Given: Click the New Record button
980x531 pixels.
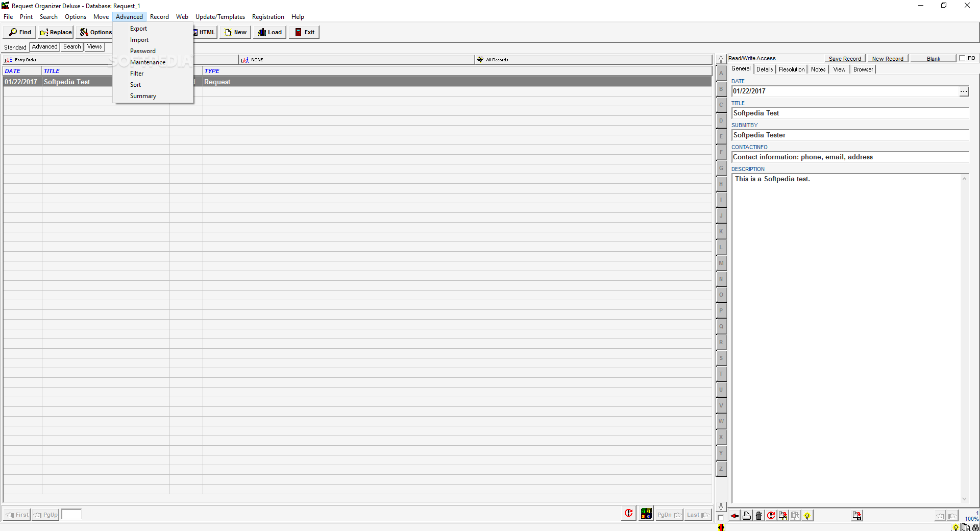Looking at the screenshot, I should pos(888,59).
